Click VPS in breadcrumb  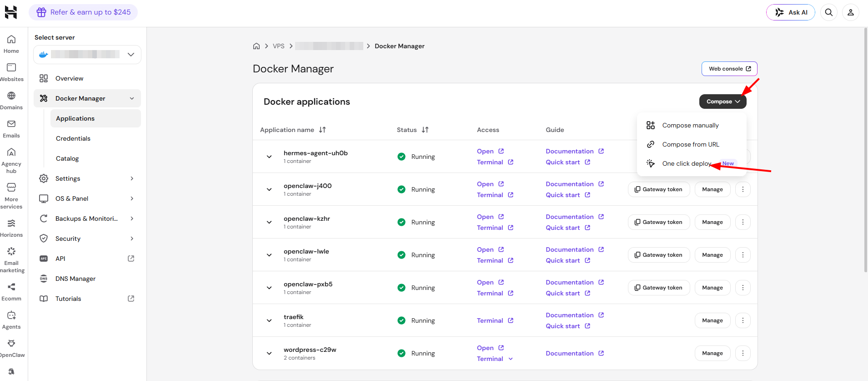point(279,46)
